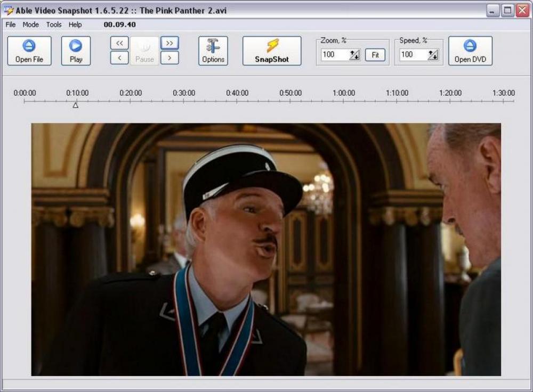
Task: Open a disc with the Open DVD button
Action: click(x=470, y=50)
